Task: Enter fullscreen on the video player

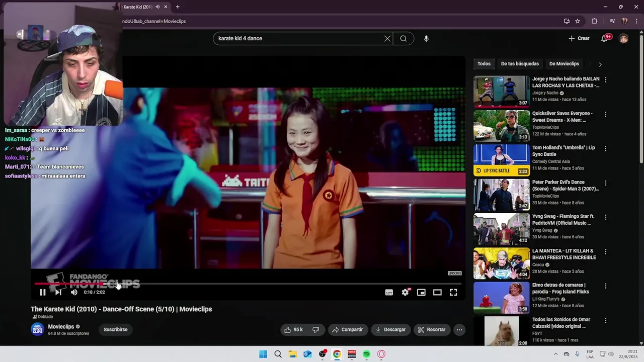Action: [x=453, y=292]
